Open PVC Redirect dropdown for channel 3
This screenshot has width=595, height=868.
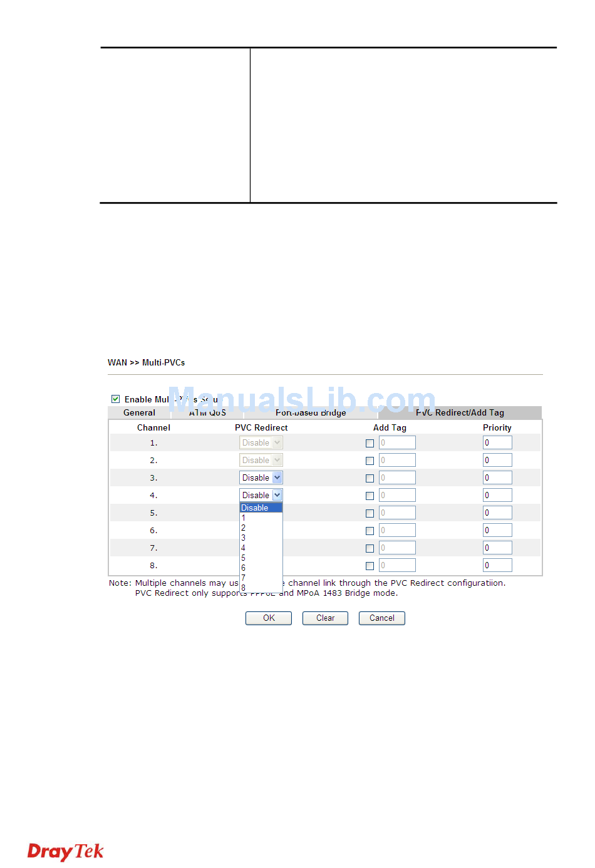[261, 477]
